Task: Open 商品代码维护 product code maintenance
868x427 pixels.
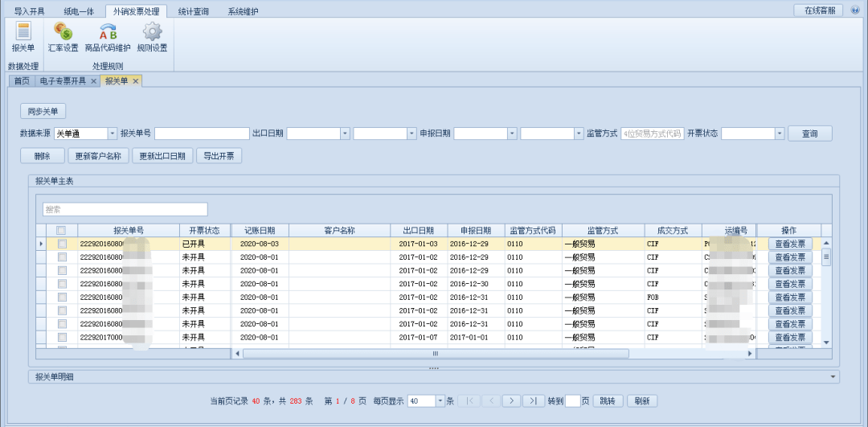Action: (x=108, y=37)
